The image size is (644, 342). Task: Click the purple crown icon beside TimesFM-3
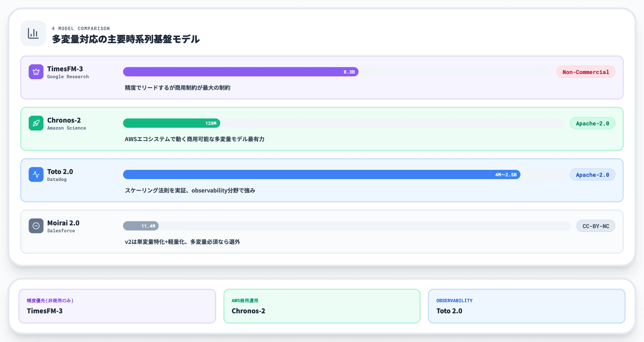click(36, 72)
